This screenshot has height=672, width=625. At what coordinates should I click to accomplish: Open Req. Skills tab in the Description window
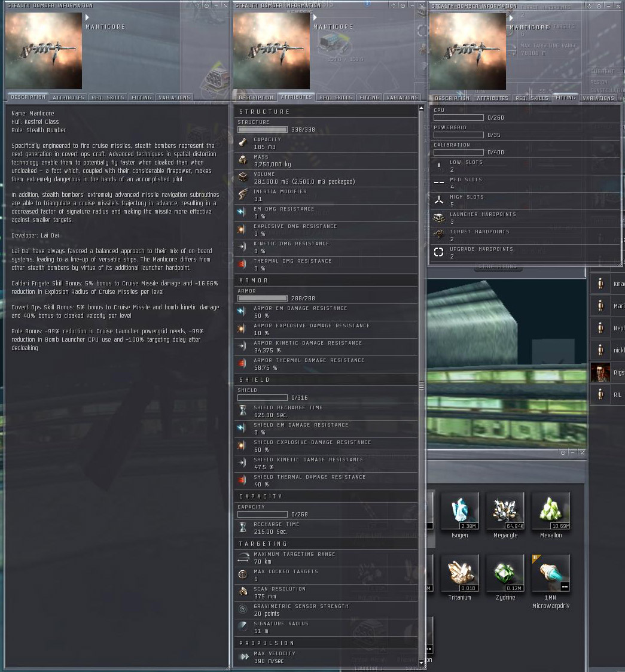[108, 98]
